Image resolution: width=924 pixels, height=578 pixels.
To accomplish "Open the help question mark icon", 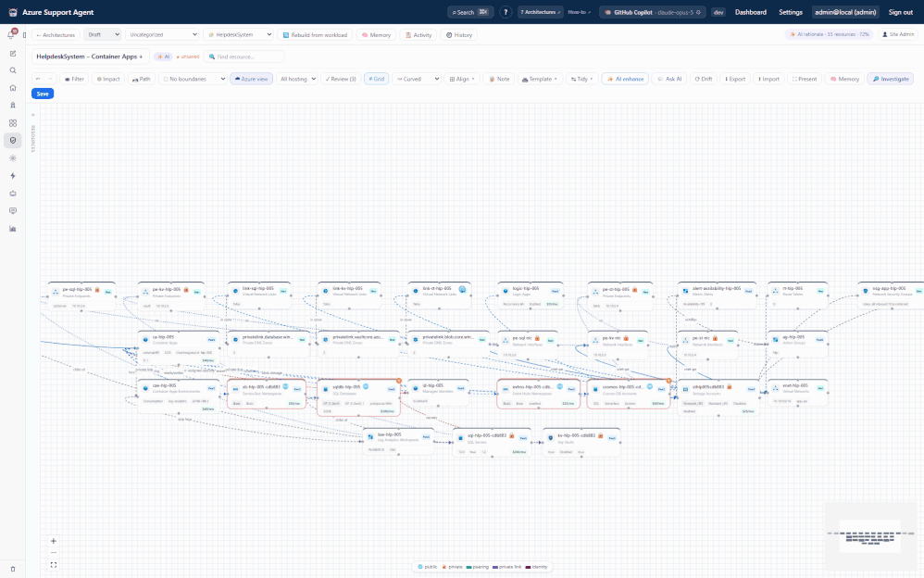I will [x=506, y=12].
